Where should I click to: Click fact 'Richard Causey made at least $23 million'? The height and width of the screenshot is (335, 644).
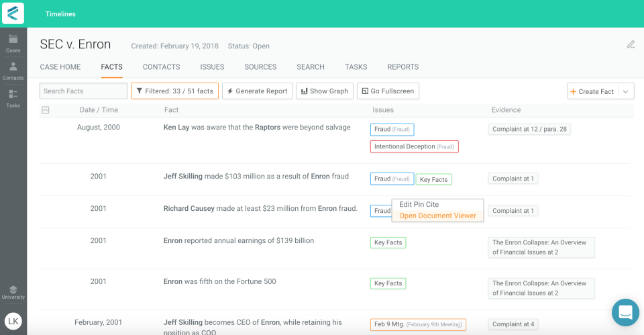(x=260, y=208)
